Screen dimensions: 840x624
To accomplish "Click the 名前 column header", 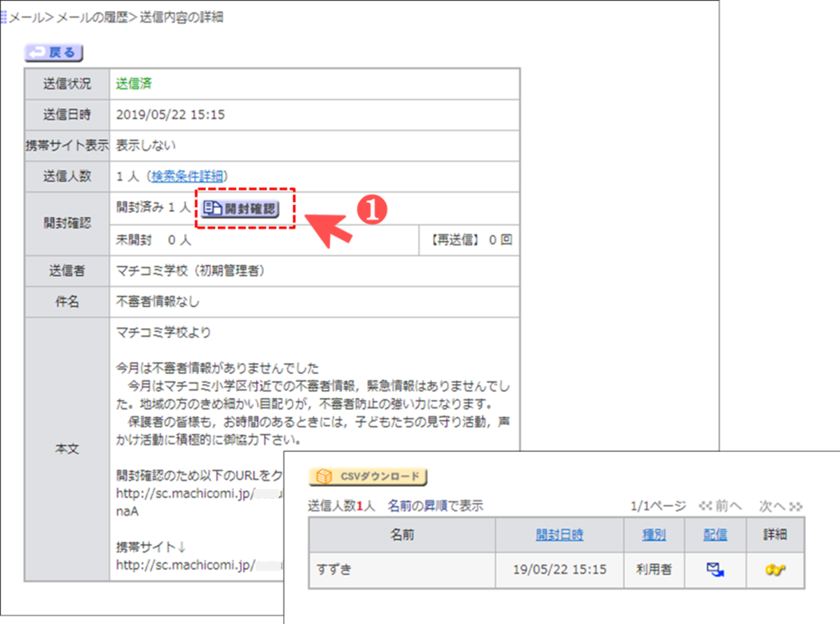I will click(x=402, y=535).
